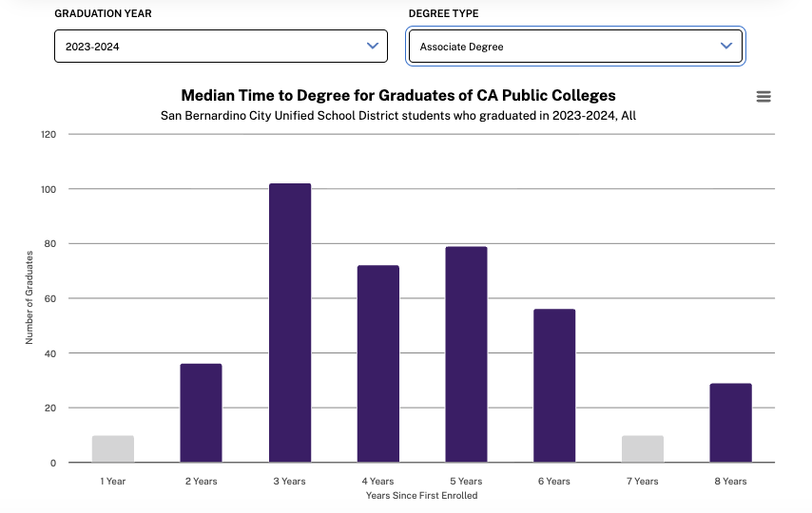Click the 8 Years axis label
Viewport: 812px width, 513px height.
[730, 481]
